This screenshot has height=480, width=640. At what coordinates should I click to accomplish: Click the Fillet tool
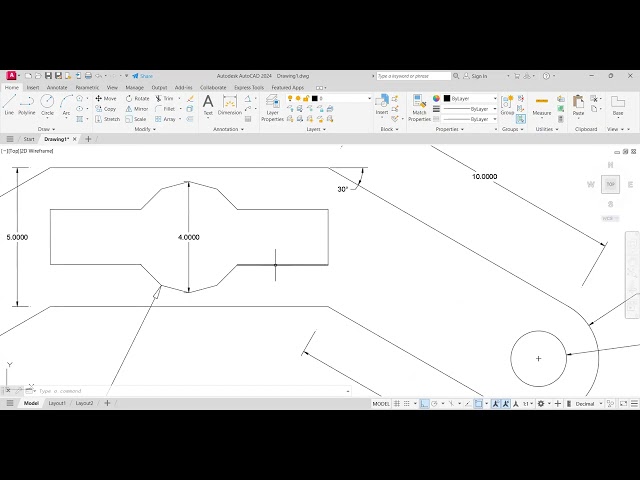[x=165, y=109]
